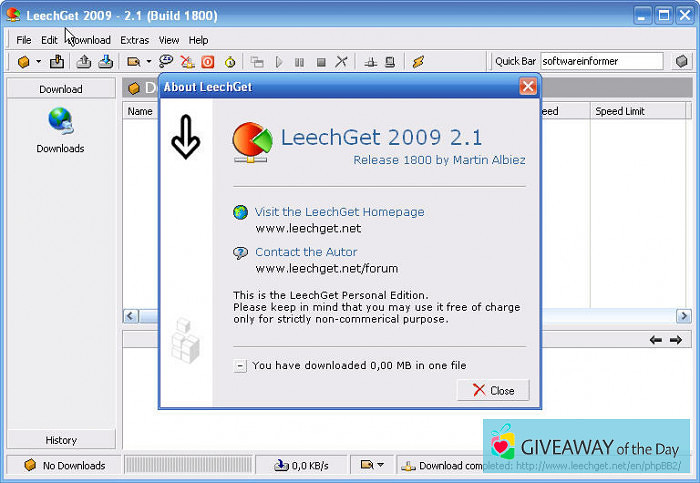This screenshot has height=483, width=700.
Task: Click the www.leechget.net address text
Action: pos(308,229)
